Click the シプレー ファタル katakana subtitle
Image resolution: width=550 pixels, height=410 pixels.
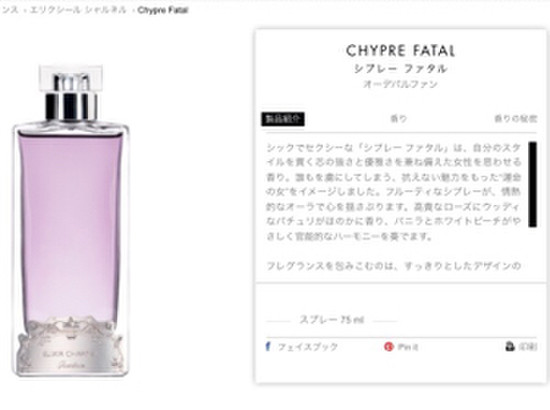click(x=401, y=69)
